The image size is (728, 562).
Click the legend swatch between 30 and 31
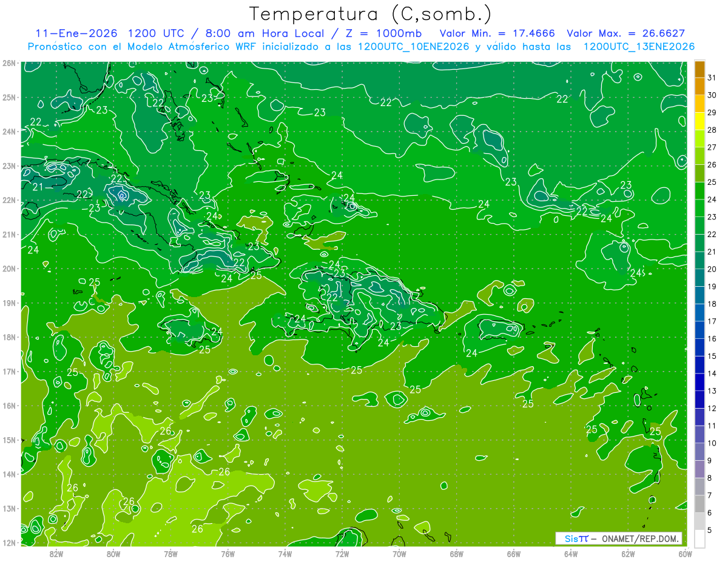[x=699, y=87]
